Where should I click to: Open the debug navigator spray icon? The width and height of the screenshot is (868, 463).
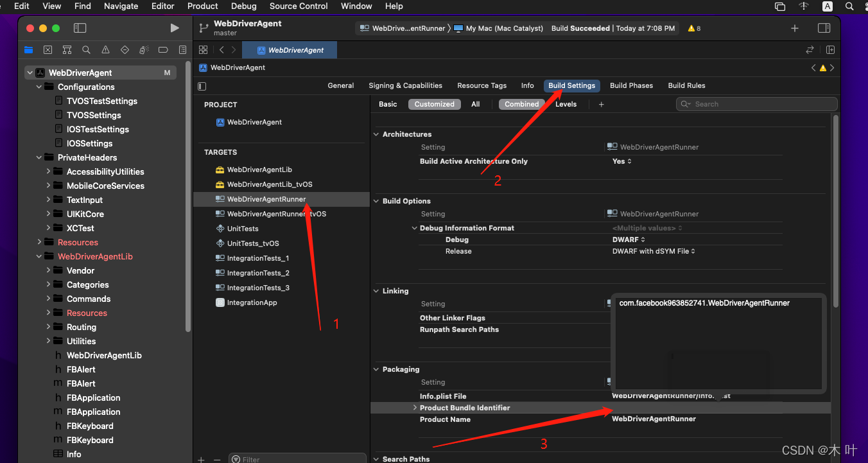click(144, 50)
